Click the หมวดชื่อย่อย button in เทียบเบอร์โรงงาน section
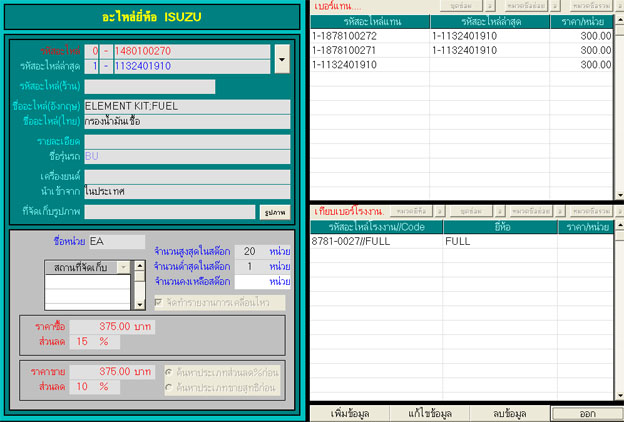The height and width of the screenshot is (422, 624). 531,211
